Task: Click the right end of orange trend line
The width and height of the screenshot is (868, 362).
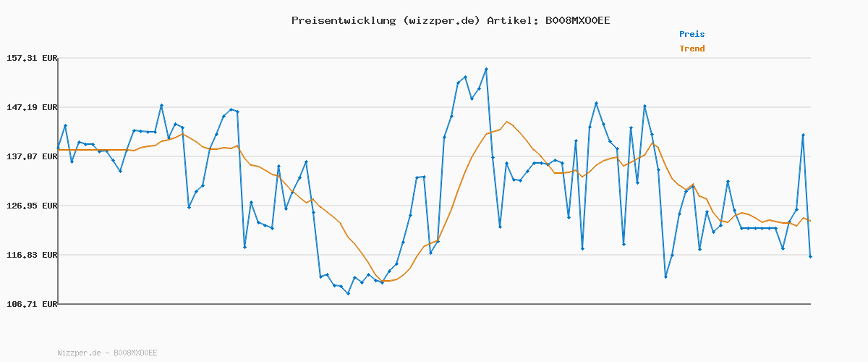Action: point(810,221)
